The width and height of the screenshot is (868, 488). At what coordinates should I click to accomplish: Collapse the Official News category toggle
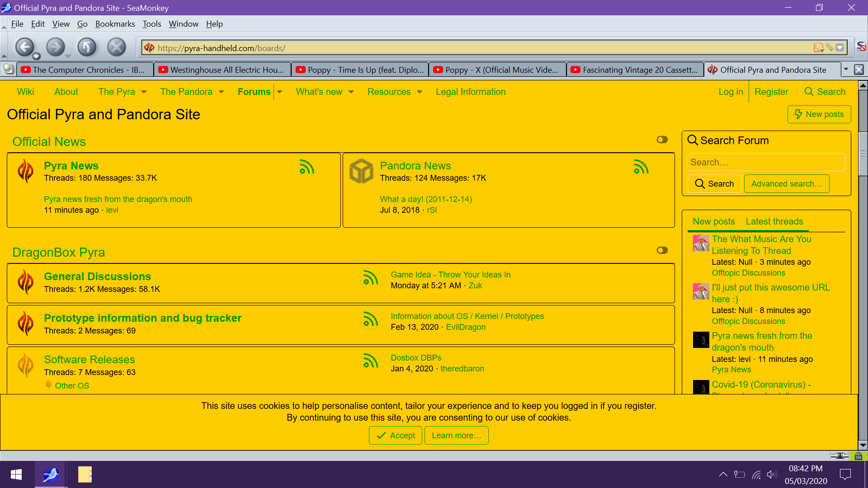pyautogui.click(x=662, y=140)
